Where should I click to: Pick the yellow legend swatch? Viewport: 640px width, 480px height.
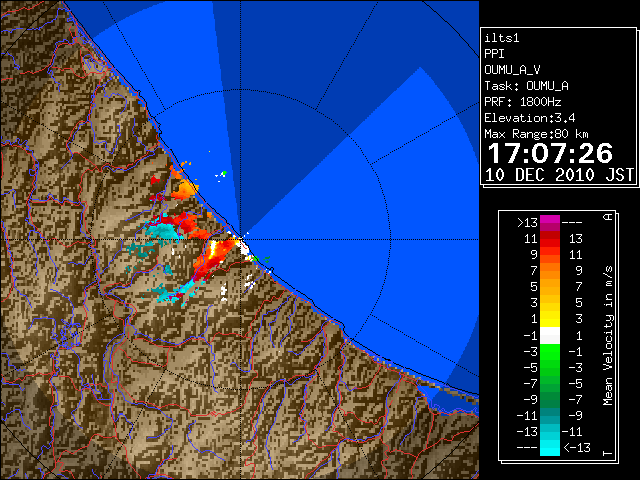550,319
